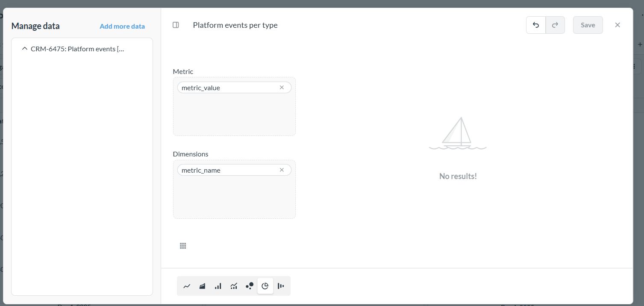Undo the last change

click(x=536, y=25)
